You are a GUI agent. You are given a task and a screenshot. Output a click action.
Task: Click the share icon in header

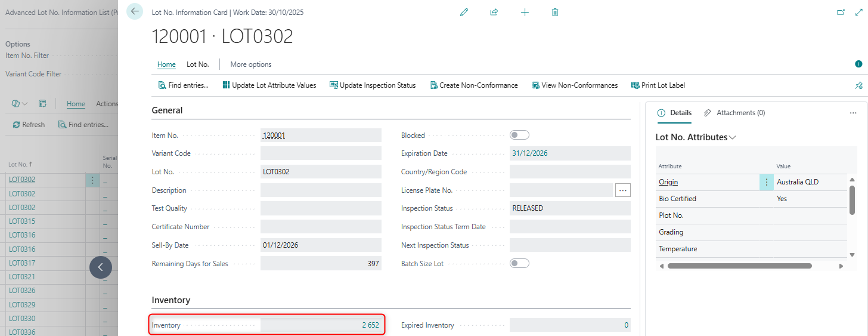(x=494, y=12)
